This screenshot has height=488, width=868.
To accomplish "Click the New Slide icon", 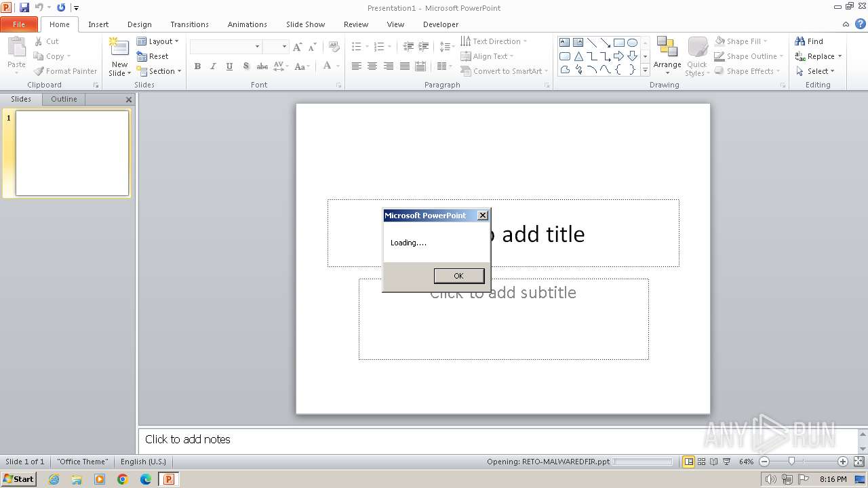I will point(119,47).
